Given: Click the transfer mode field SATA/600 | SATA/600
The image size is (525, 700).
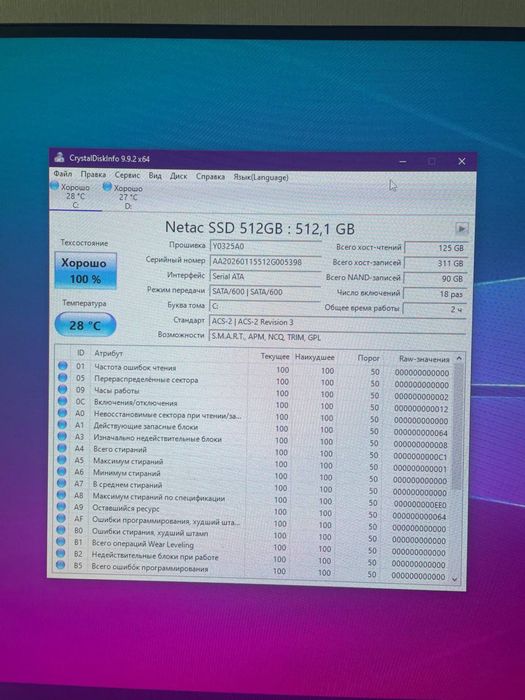Looking at the screenshot, I should click(x=266, y=292).
